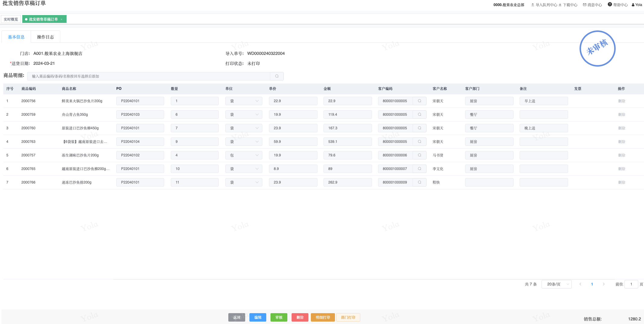This screenshot has width=644, height=324.
Task: Click customer code search icon in row 7
Action: [x=419, y=182]
